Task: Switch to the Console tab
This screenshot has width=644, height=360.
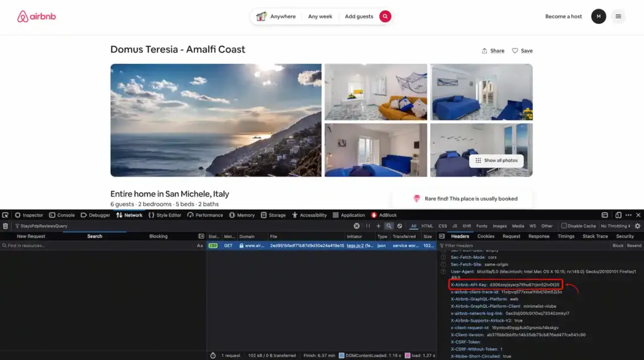Action: pos(62,215)
